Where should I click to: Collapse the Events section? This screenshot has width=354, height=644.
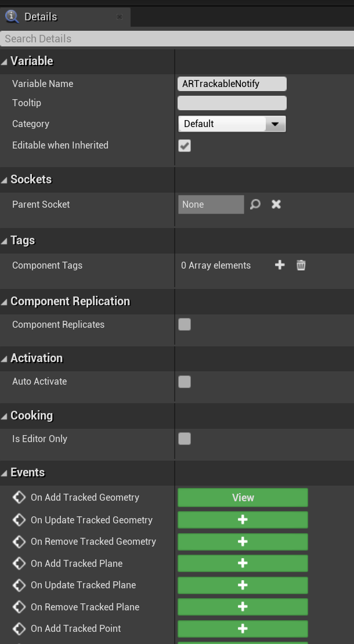tap(5, 473)
